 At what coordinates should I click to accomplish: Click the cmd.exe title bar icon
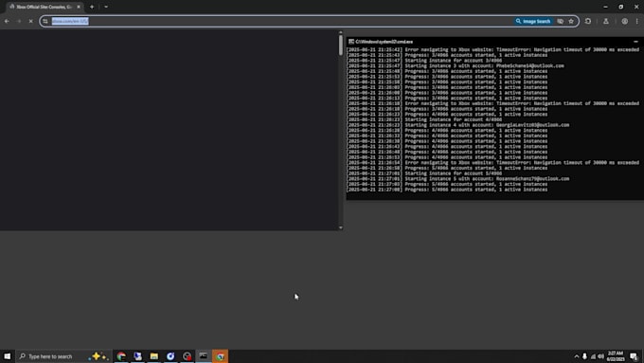pyautogui.click(x=351, y=42)
